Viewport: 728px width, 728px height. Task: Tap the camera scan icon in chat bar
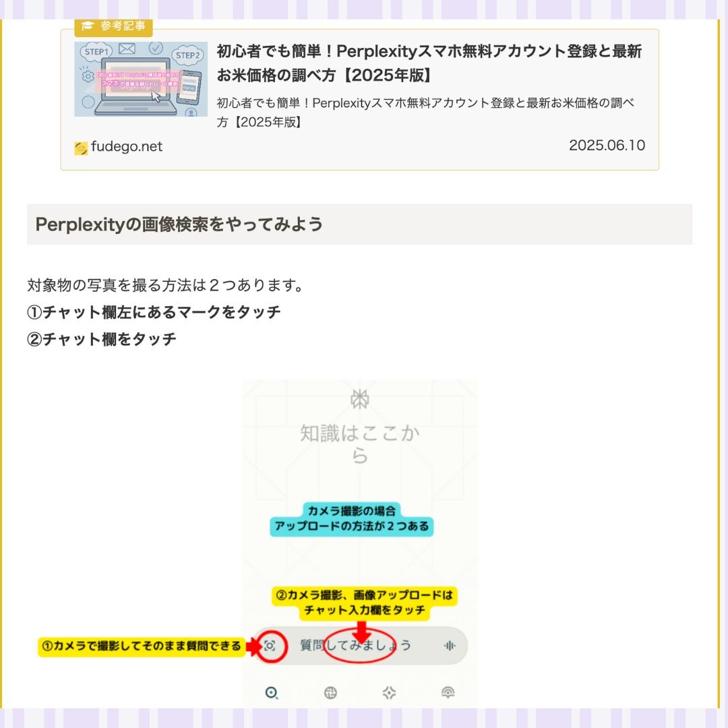coord(270,645)
